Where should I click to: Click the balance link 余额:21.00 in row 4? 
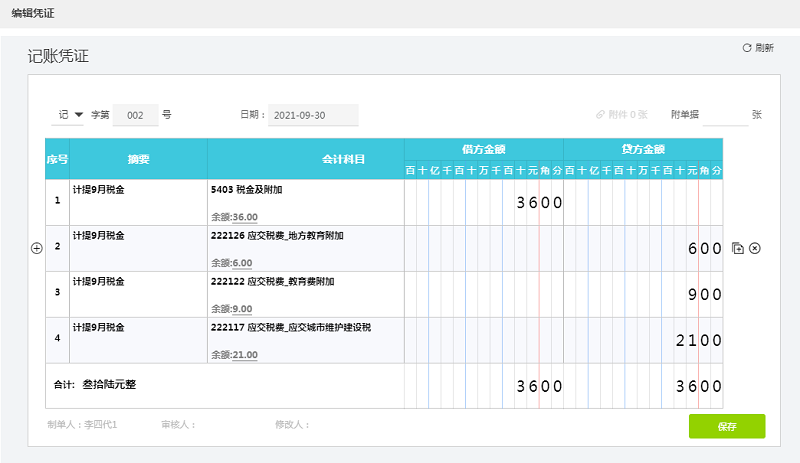coord(235,355)
